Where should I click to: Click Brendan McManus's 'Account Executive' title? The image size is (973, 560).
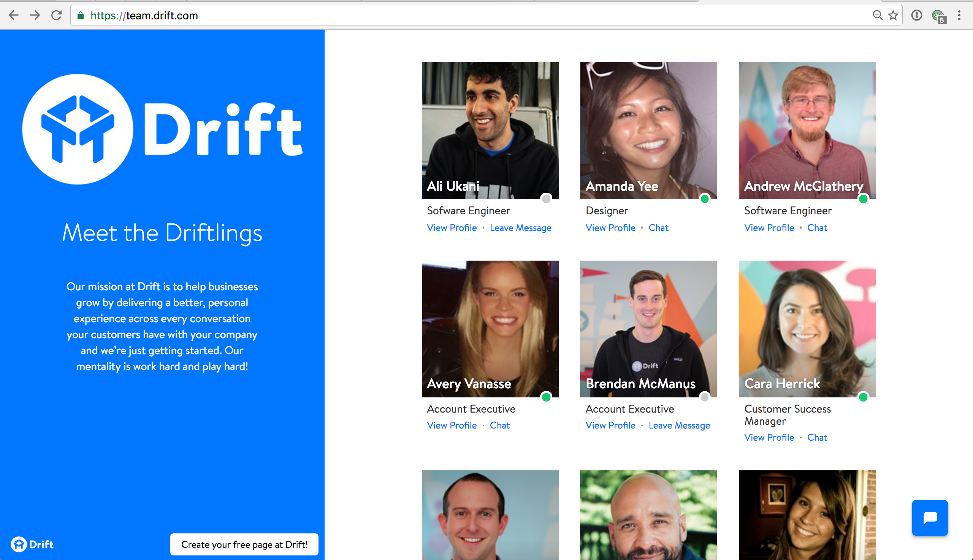(x=629, y=409)
